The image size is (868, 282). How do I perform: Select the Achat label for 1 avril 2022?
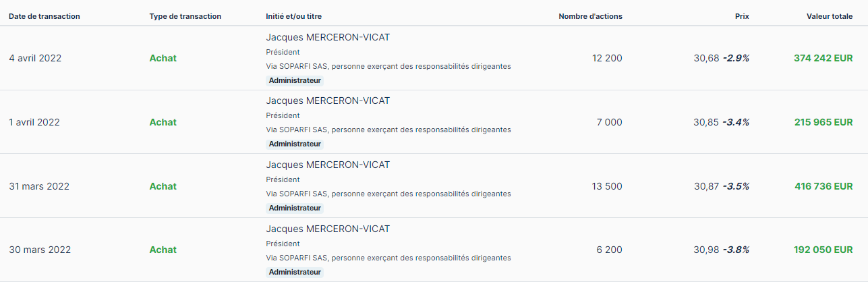pyautogui.click(x=163, y=122)
